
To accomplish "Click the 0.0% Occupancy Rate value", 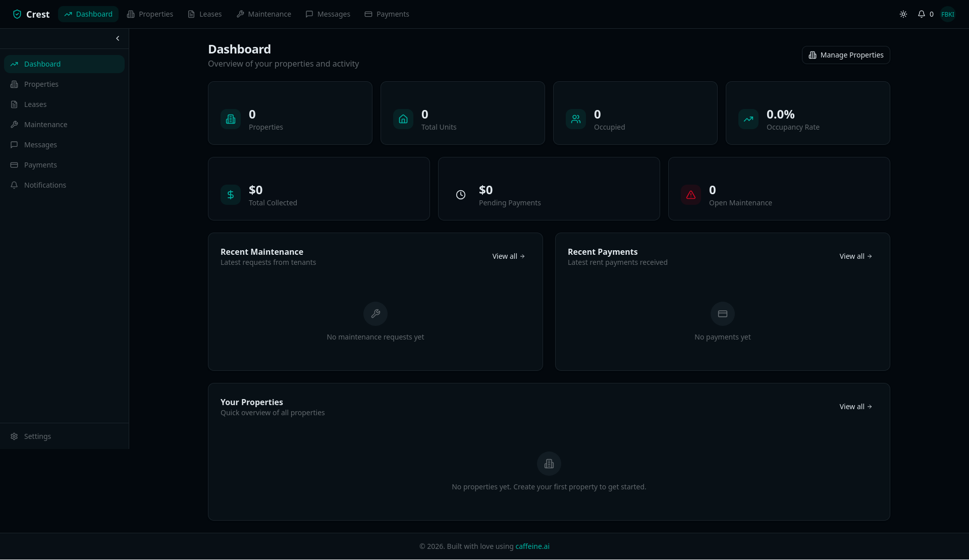I will 781,115.
